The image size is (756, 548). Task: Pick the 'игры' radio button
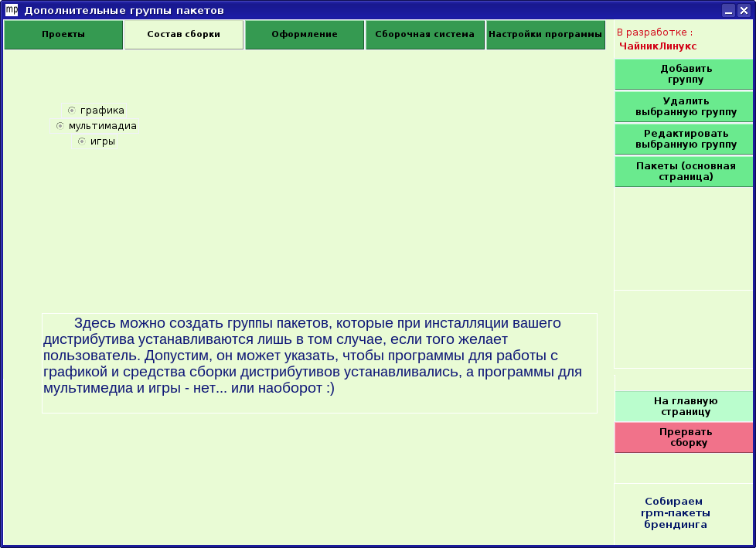82,141
